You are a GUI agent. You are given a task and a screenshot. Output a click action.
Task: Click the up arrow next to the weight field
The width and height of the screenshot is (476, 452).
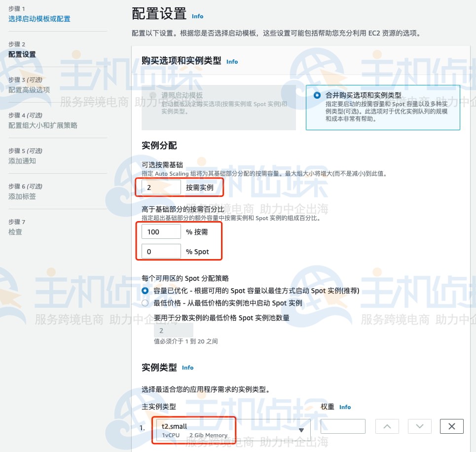(387, 426)
